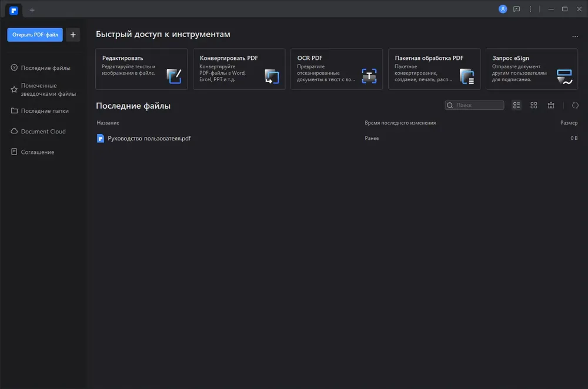Image resolution: width=588 pixels, height=389 pixels.
Task: Open the Редактировать tool card
Action: [142, 69]
